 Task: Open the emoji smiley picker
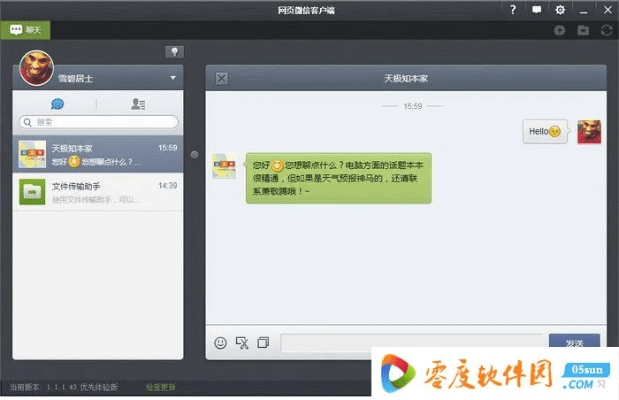pyautogui.click(x=220, y=342)
